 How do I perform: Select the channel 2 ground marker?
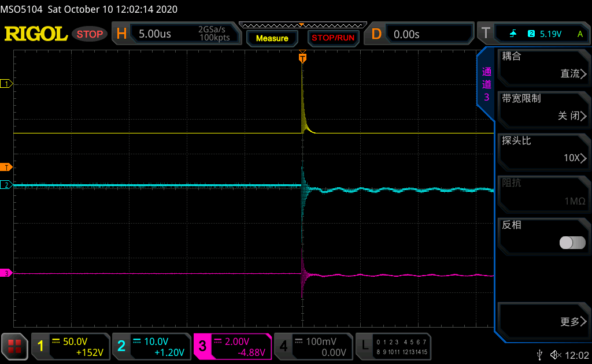(x=7, y=185)
